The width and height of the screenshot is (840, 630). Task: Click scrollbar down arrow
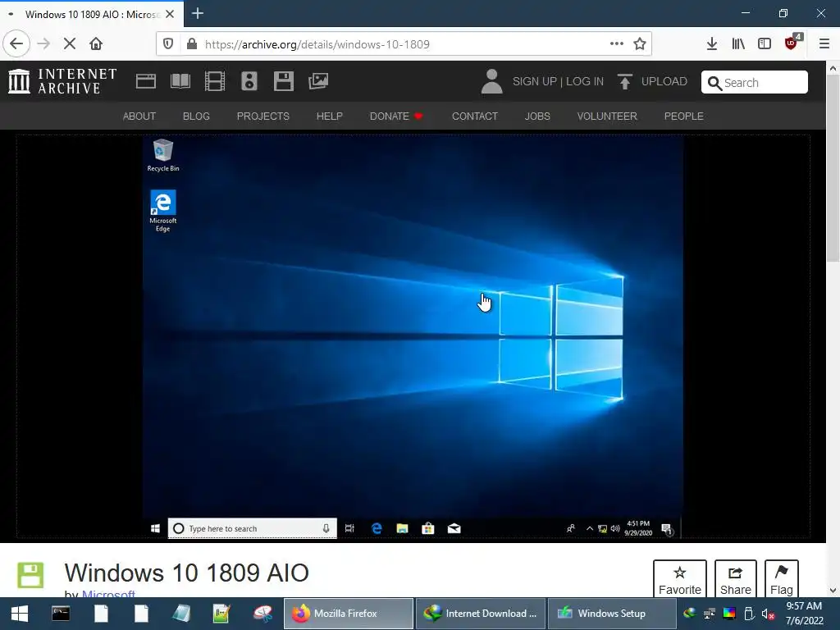coord(833,591)
